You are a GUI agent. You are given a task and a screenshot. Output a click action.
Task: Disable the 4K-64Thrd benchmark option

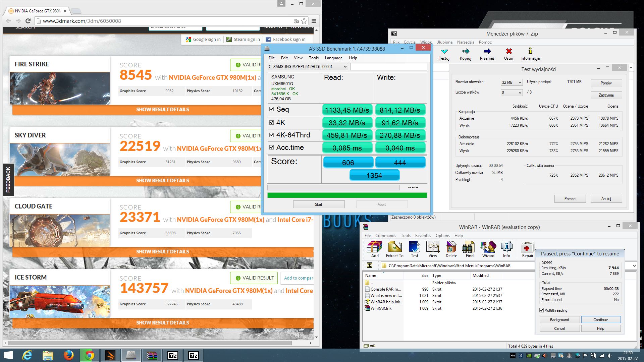272,135
